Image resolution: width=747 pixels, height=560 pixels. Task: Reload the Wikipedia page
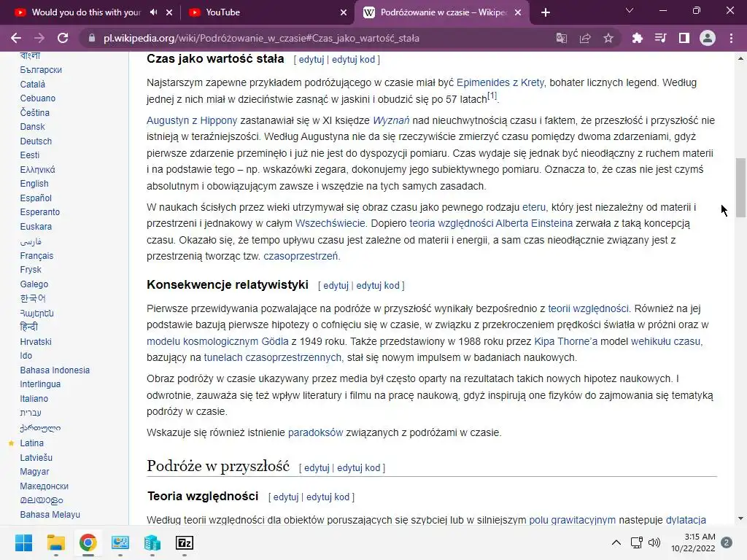pos(63,38)
